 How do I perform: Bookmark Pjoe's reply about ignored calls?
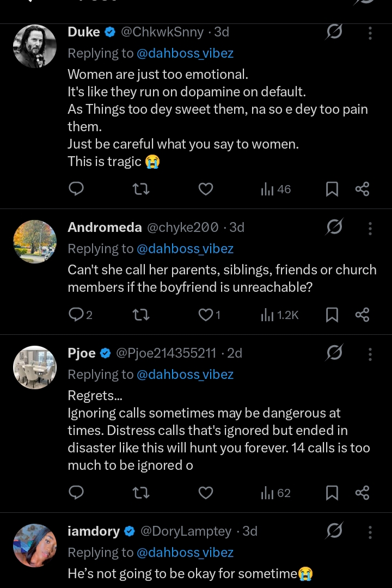point(332,493)
